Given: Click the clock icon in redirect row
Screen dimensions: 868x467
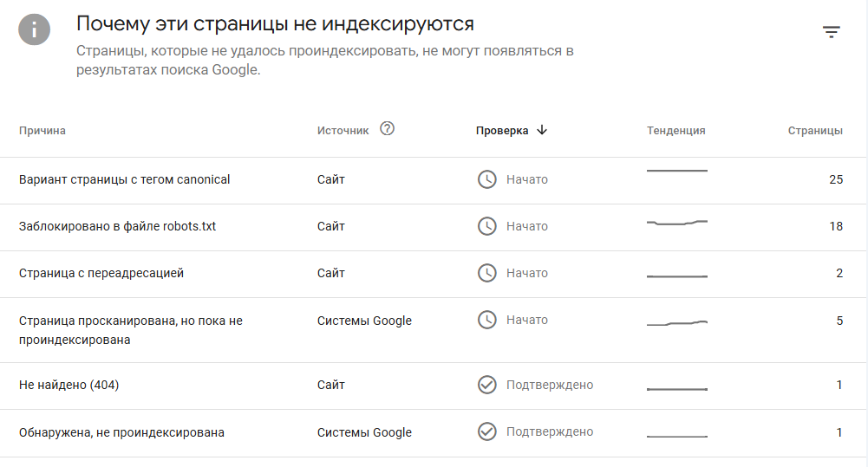Looking at the screenshot, I should (x=487, y=273).
